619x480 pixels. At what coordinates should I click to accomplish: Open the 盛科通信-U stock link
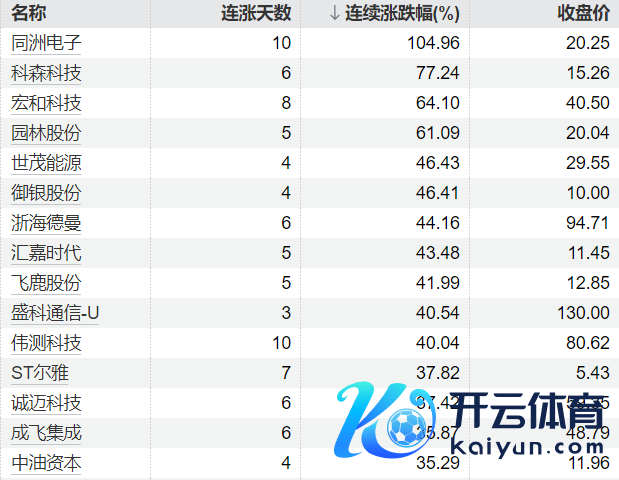tap(55, 313)
